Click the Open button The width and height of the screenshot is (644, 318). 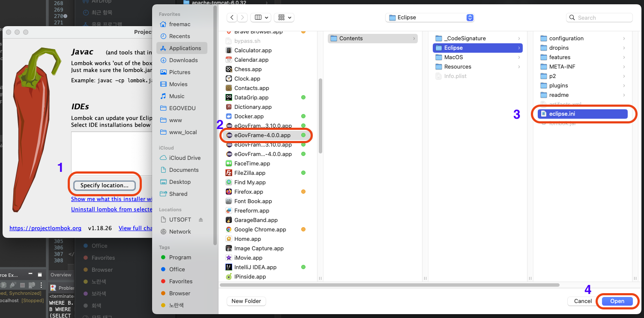[x=617, y=301]
